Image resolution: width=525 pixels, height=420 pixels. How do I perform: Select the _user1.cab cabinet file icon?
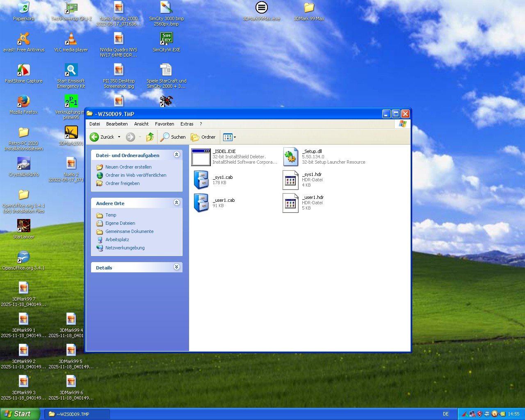[x=201, y=203]
